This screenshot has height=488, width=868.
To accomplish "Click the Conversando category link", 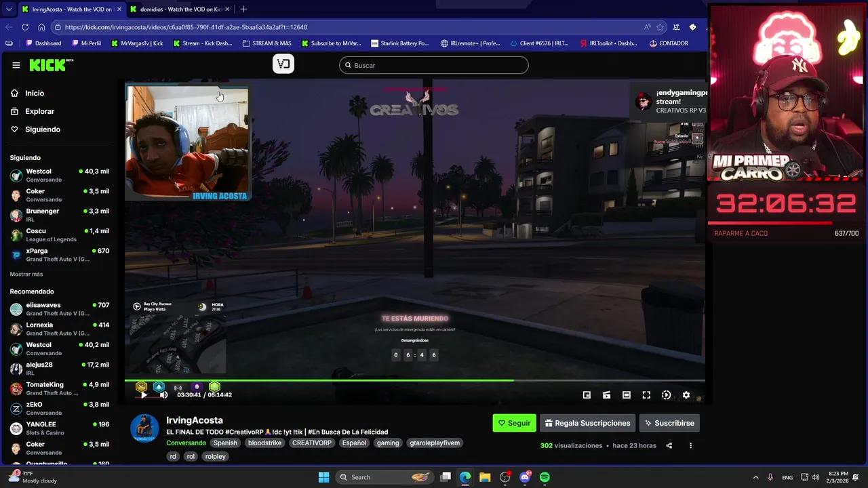I will click(x=186, y=443).
